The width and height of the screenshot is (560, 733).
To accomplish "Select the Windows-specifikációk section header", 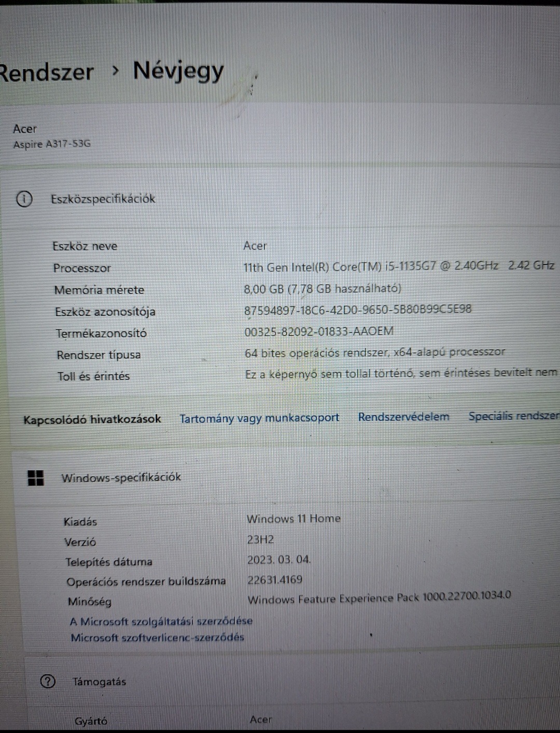I will [x=121, y=477].
